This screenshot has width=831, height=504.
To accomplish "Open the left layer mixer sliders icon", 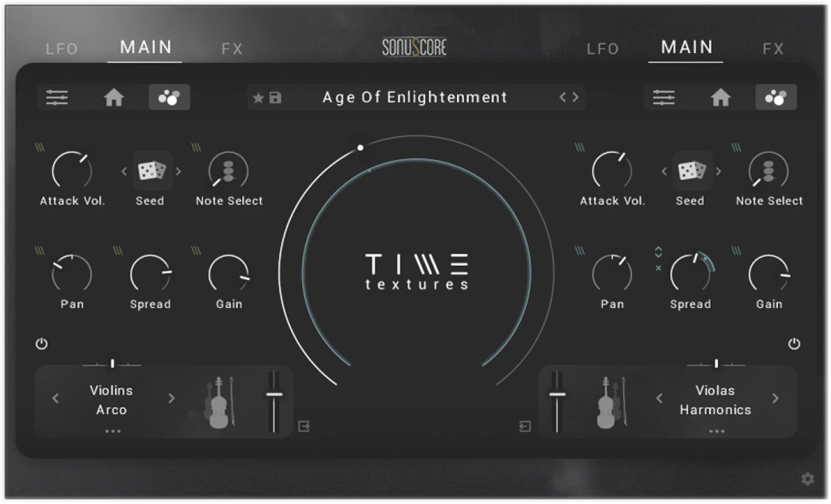I will point(57,98).
